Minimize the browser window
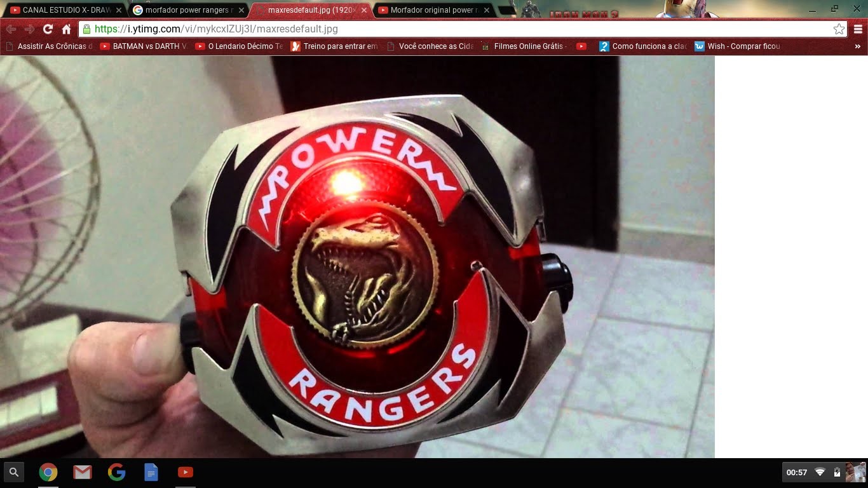The height and width of the screenshot is (488, 868). [x=813, y=8]
